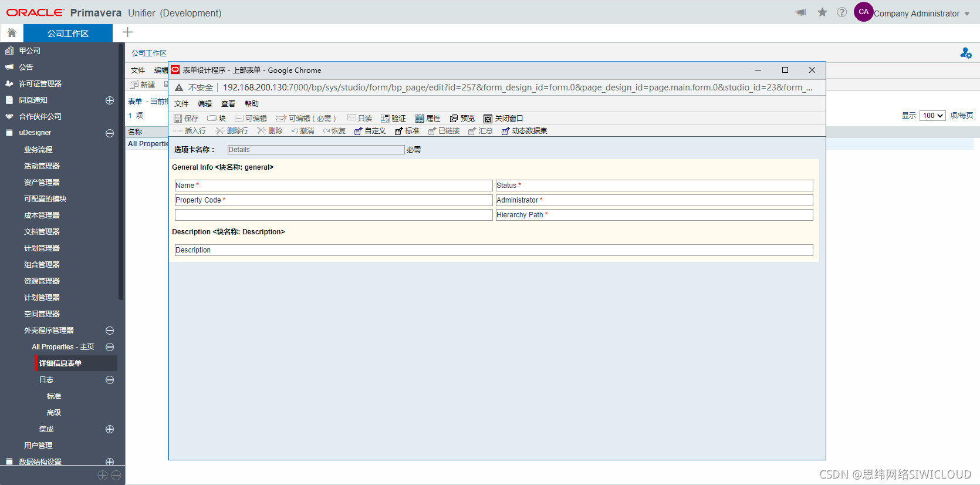Expand the 集成 node
Screen dimensions: 980x485
110,429
